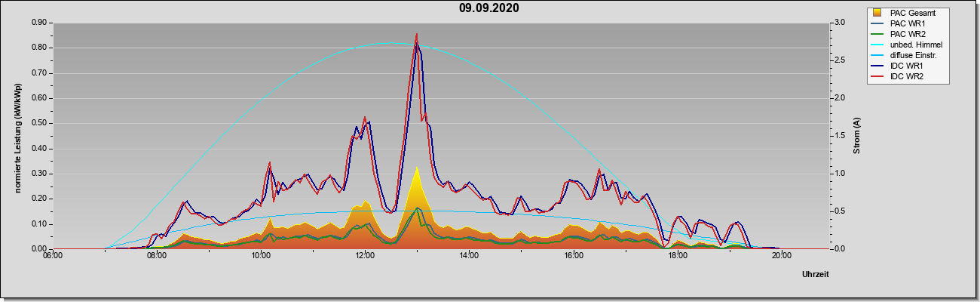Image resolution: width=980 pixels, height=302 pixels.
Task: Click the 16:00 time axis label
Action: [573, 255]
